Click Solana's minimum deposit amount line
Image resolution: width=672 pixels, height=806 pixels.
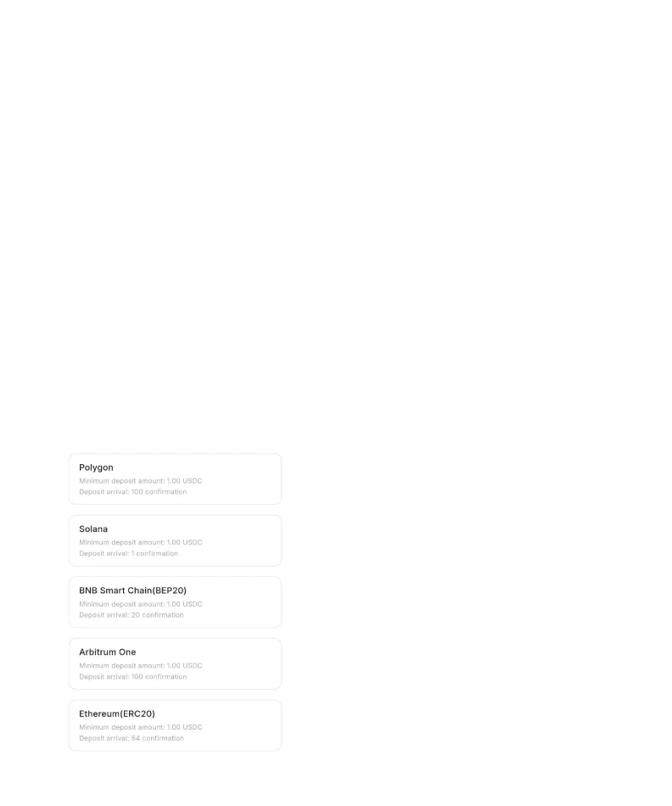140,542
